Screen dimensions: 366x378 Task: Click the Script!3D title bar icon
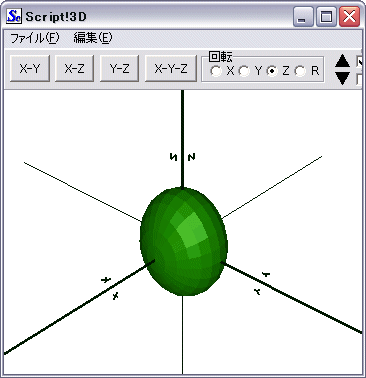15,16
